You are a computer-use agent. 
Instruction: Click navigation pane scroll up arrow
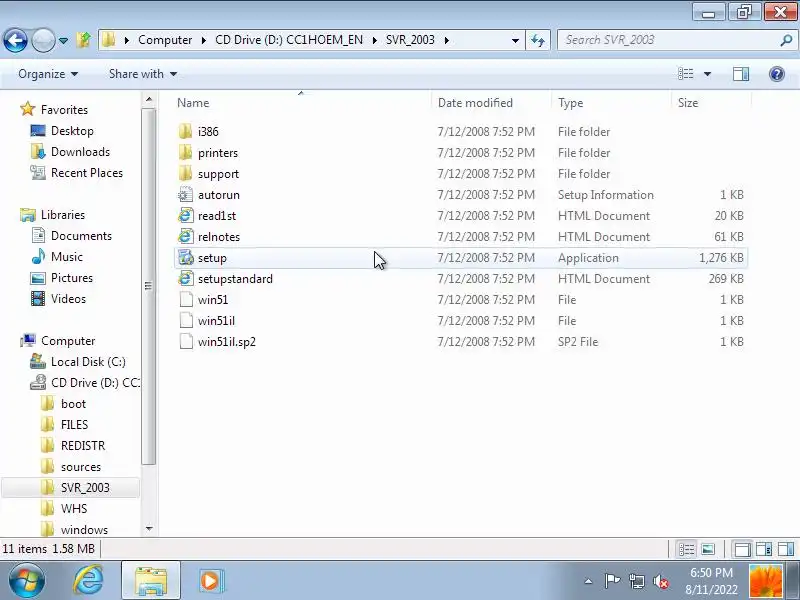(149, 99)
